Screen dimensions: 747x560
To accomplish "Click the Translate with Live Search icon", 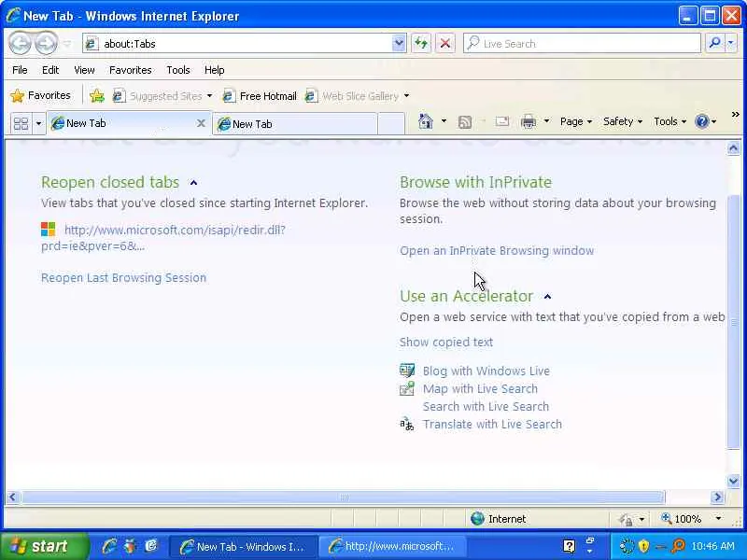I will 407,424.
